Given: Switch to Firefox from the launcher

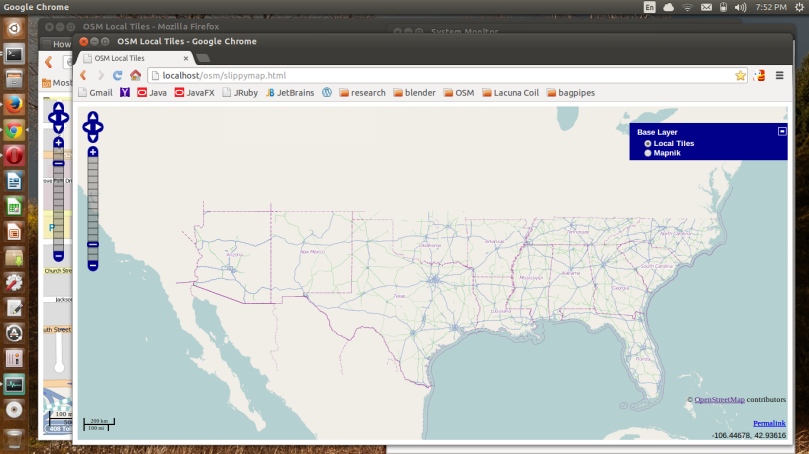Looking at the screenshot, I should pos(14,105).
